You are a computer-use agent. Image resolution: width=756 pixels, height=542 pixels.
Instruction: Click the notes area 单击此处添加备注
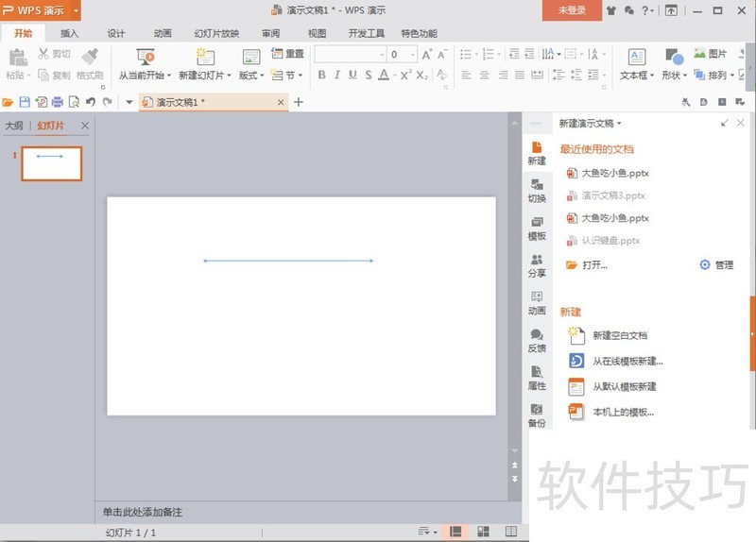[x=143, y=512]
